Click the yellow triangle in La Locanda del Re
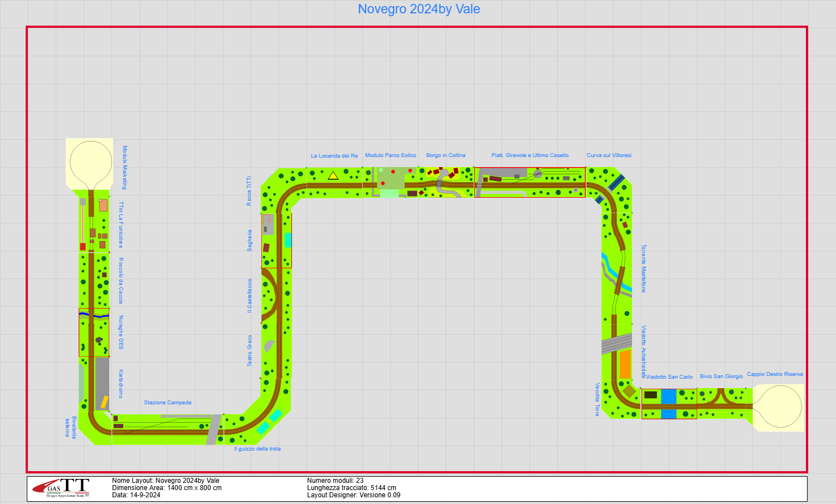Image resolution: width=836 pixels, height=504 pixels. point(333,176)
